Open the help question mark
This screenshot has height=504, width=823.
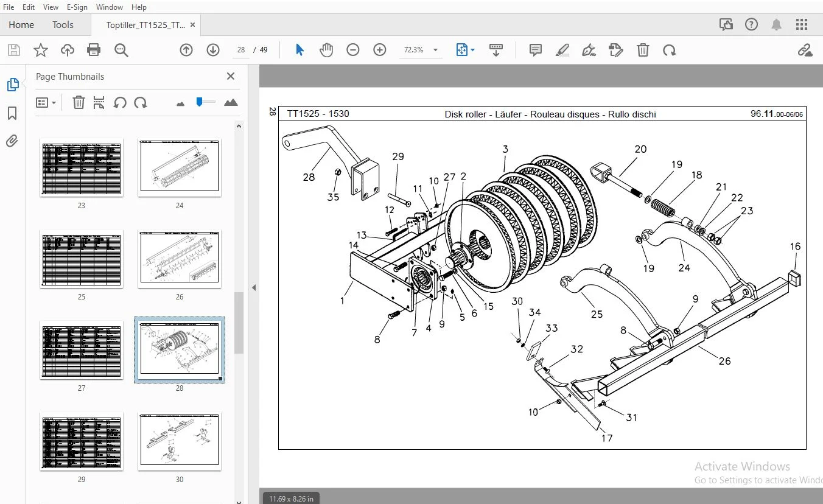[751, 24]
